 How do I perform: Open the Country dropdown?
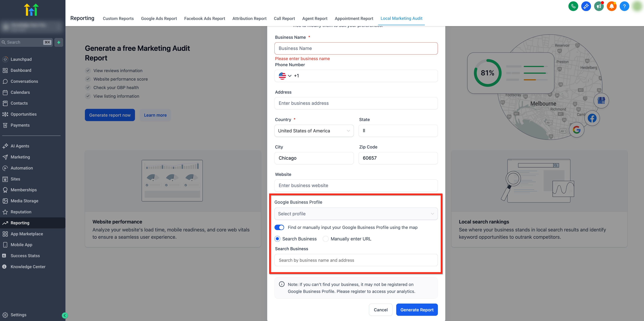(314, 131)
